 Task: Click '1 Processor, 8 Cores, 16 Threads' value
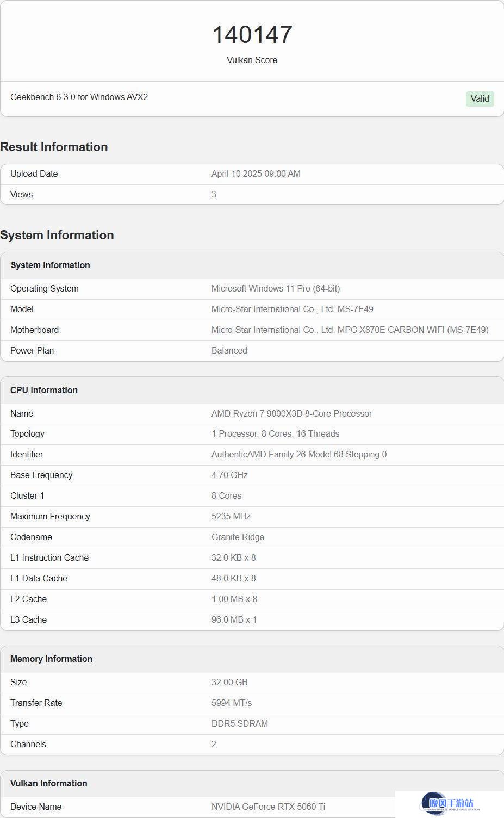point(275,434)
